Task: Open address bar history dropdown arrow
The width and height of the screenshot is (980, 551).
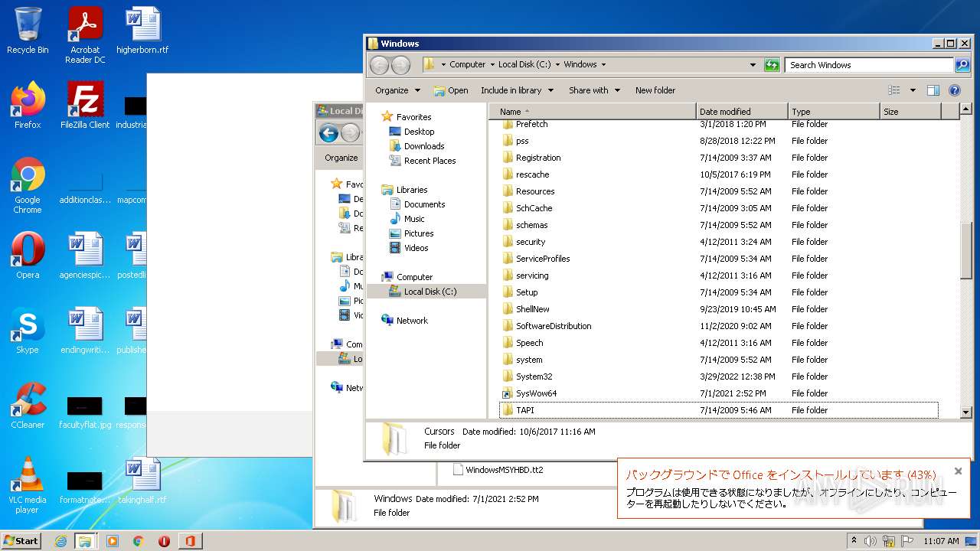Action: pyautogui.click(x=753, y=65)
